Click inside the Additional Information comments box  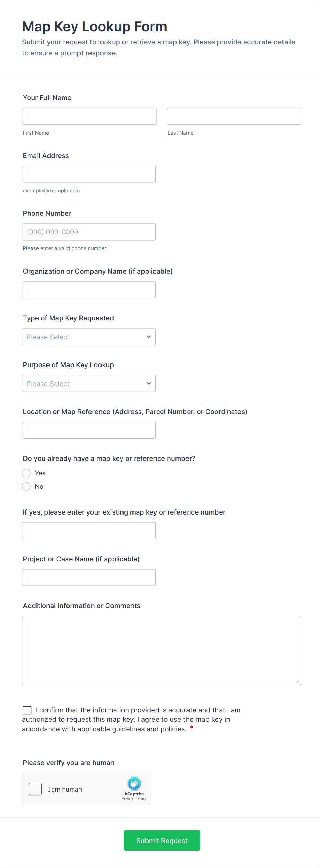pyautogui.click(x=161, y=650)
